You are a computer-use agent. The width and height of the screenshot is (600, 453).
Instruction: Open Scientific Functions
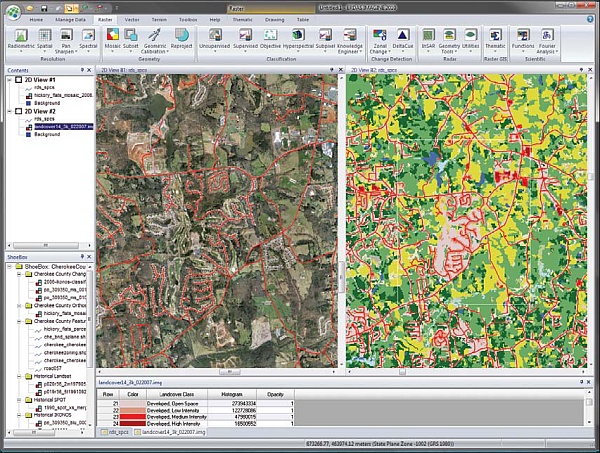click(523, 40)
